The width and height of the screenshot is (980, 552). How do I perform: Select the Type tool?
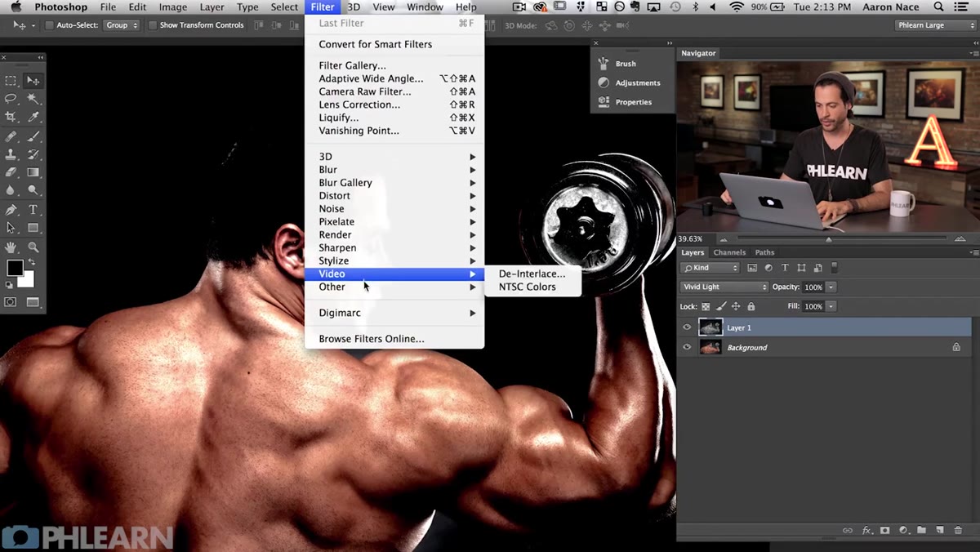coord(33,210)
